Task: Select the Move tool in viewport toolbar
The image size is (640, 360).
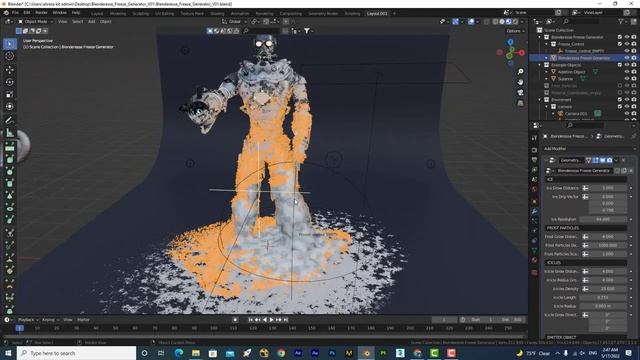Action: tap(10, 70)
